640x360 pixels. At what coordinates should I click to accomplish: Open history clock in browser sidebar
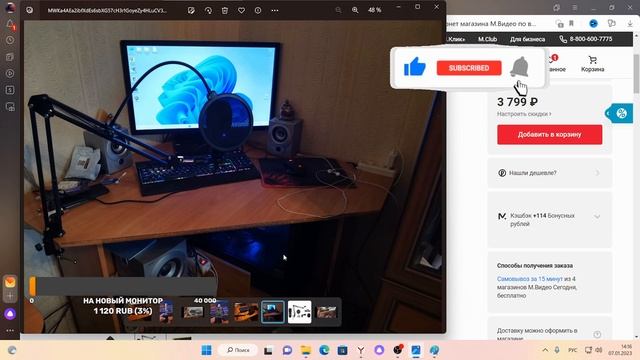pos(10,40)
